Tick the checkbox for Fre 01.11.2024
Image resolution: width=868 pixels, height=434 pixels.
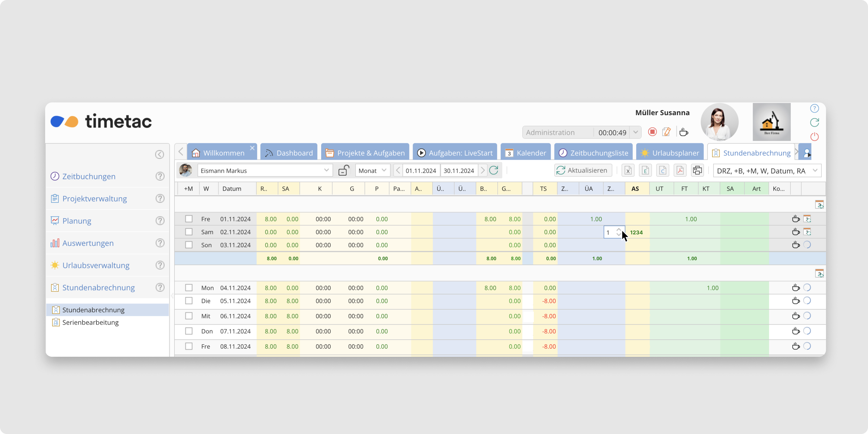pyautogui.click(x=189, y=219)
